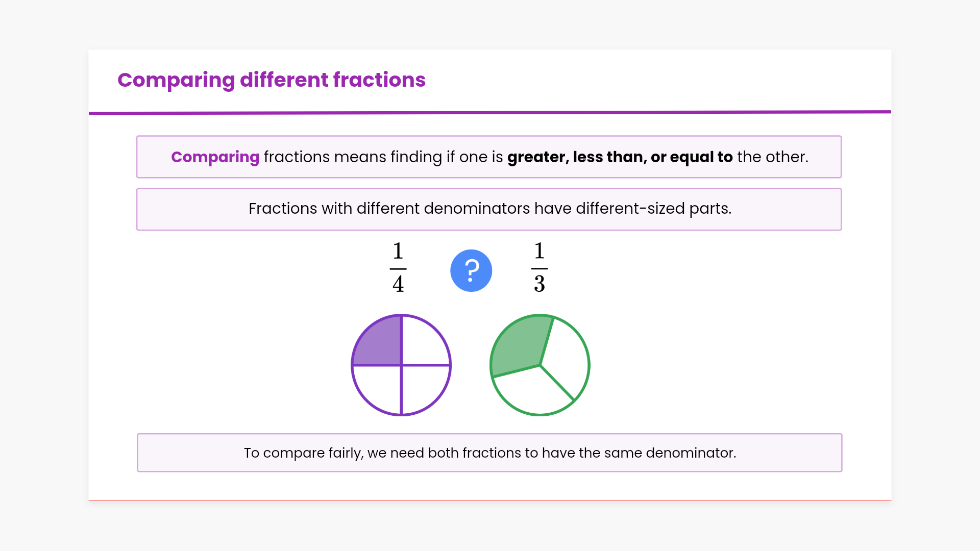
Task: Click the bottom unshaded section of green circle
Action: (x=533, y=392)
